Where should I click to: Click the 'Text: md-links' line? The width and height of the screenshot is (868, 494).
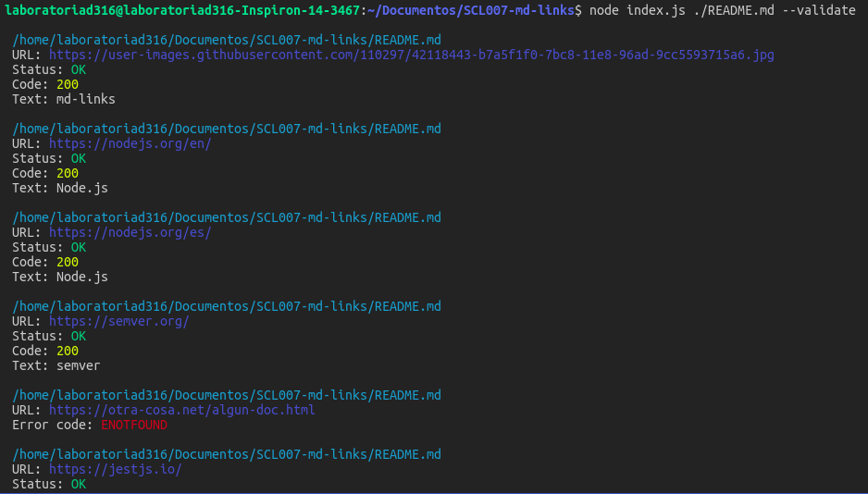point(64,99)
